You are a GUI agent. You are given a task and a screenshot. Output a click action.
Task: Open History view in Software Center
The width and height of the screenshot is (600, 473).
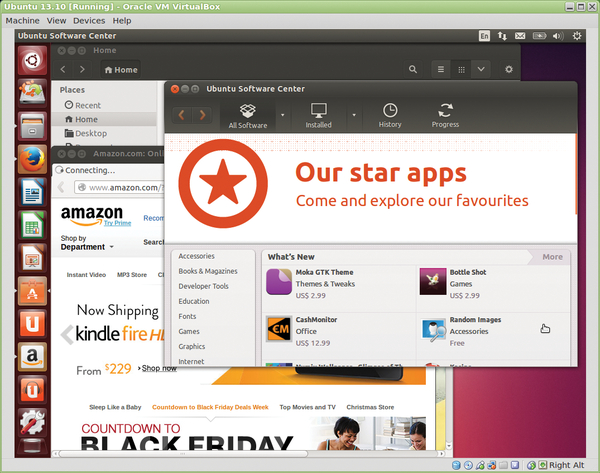(x=390, y=116)
